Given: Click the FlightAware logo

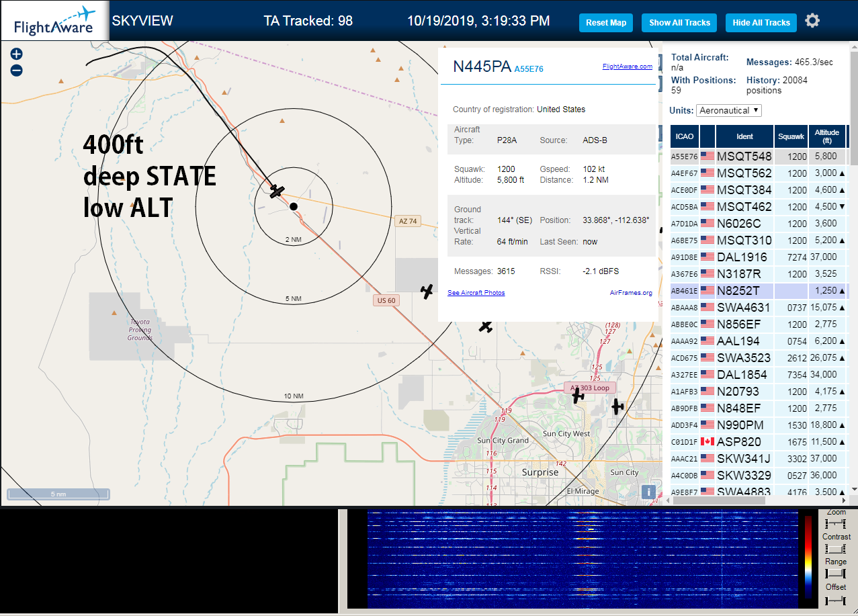Looking at the screenshot, I should tap(54, 20).
